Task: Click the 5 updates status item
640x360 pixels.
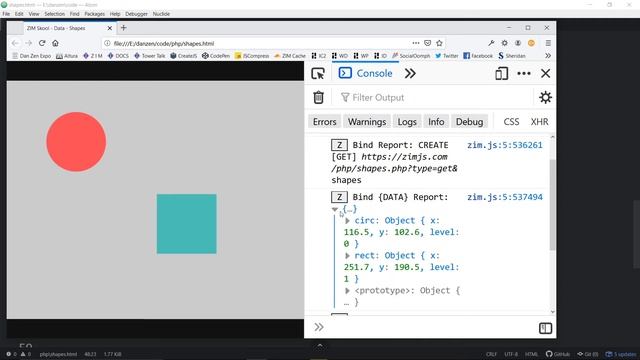Action: pos(621,354)
